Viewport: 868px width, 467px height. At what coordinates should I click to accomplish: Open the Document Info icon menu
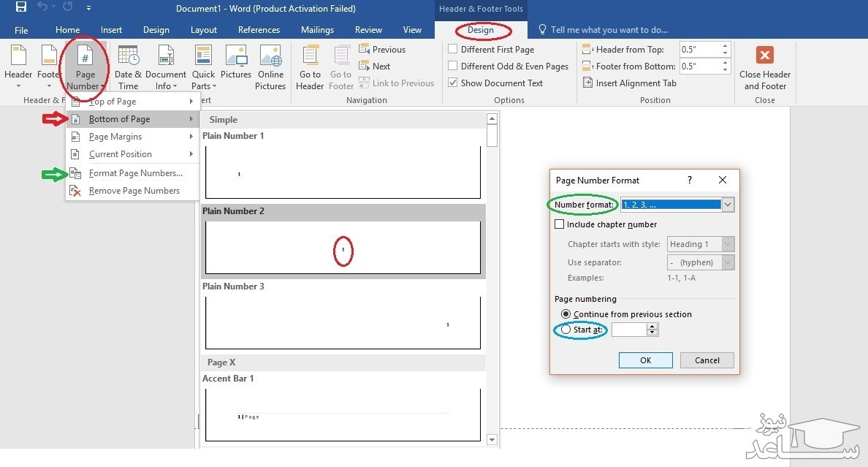pyautogui.click(x=165, y=67)
